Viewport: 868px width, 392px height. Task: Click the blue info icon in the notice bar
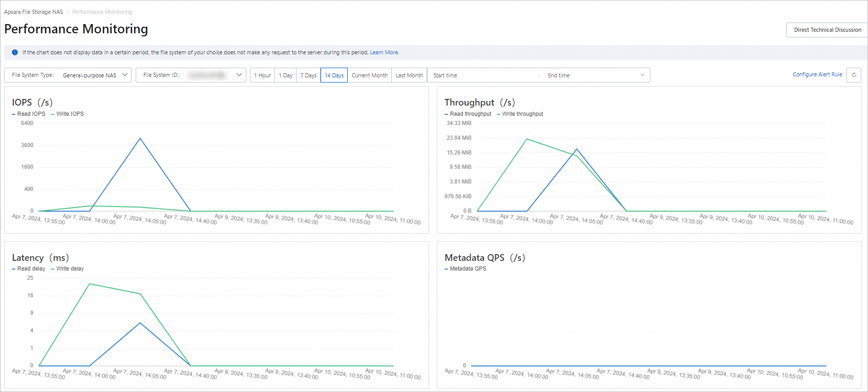pos(15,52)
